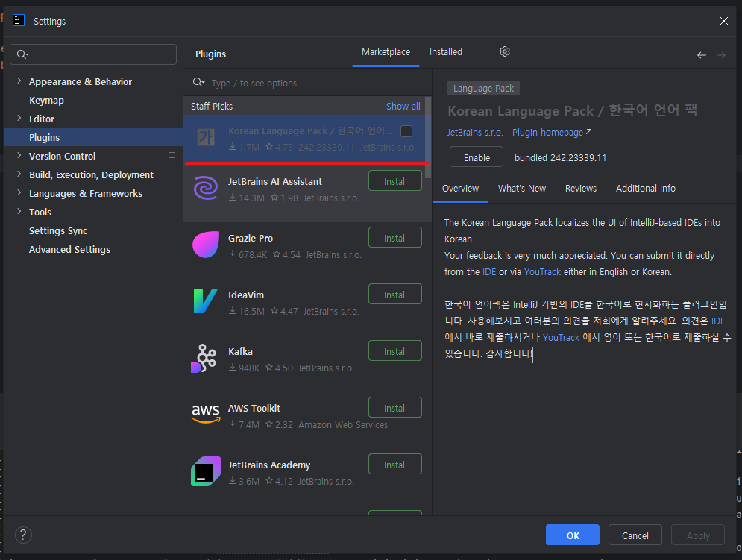742x560 pixels.
Task: Click the OK button
Action: (x=573, y=535)
